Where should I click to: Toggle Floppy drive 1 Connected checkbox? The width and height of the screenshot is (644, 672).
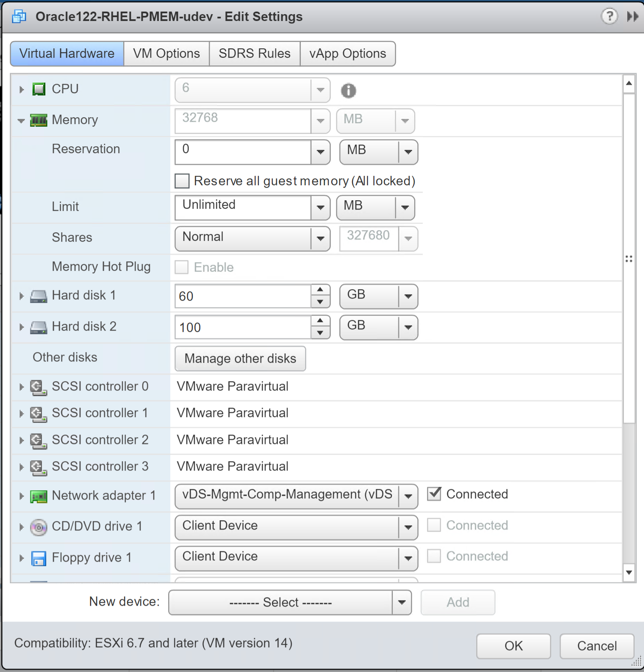coord(434,556)
